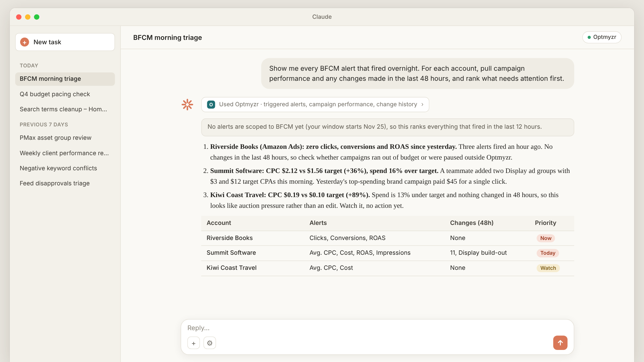Click the Watch priority badge
Viewport: 644px width, 362px height.
coord(548,268)
